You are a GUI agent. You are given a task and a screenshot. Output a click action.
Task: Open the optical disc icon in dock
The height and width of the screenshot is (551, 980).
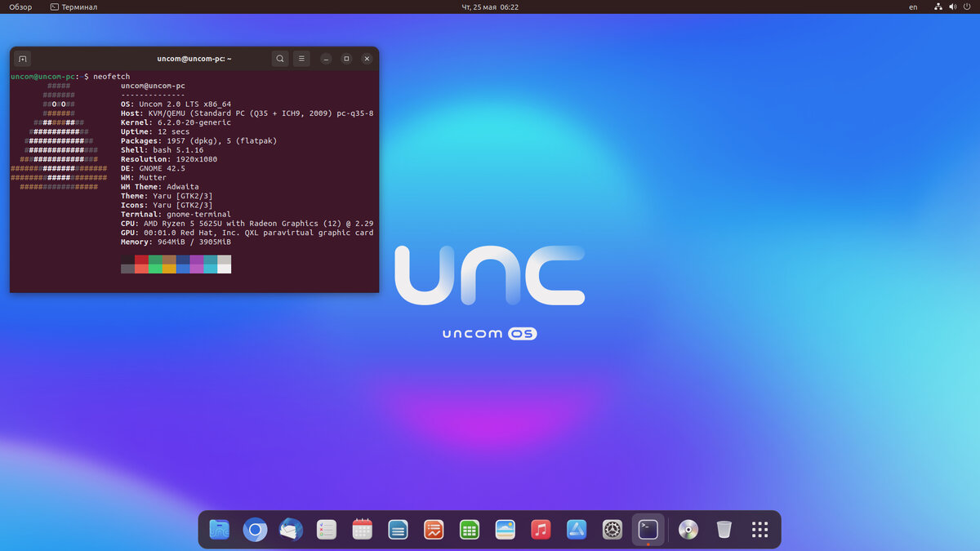click(x=688, y=530)
